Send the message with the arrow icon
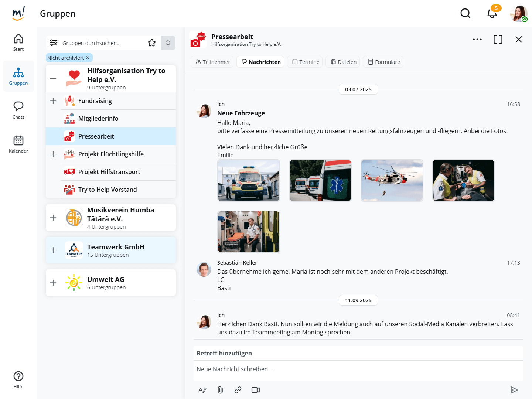Screen dimensions: 532x399 click(x=514, y=390)
